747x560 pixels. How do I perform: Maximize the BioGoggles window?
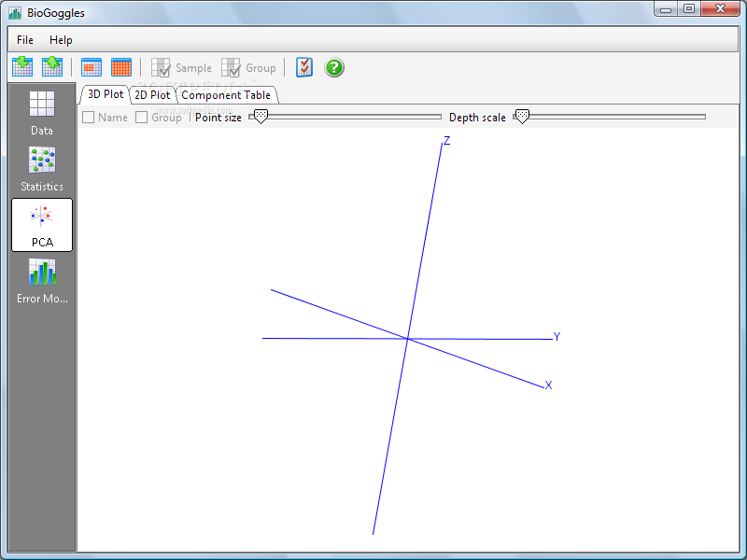[689, 9]
